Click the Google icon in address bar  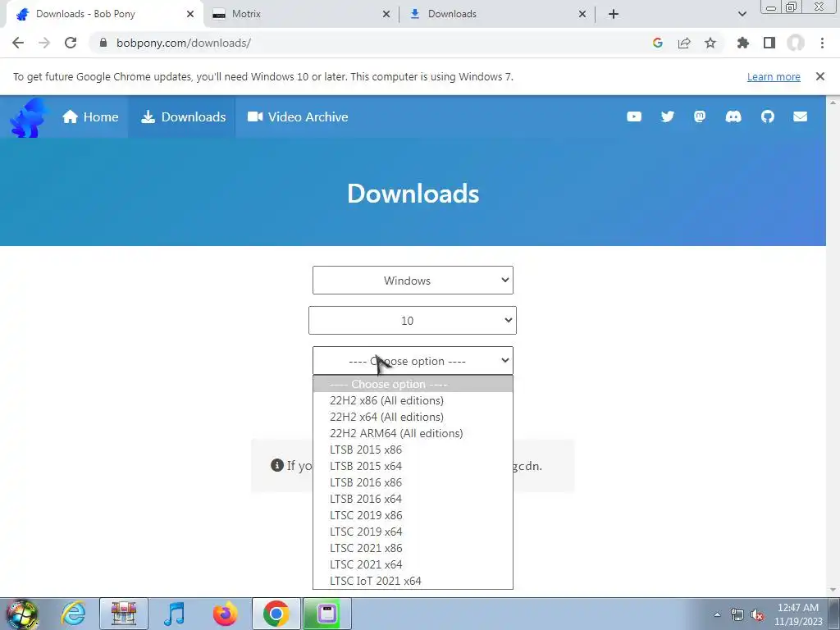point(657,43)
